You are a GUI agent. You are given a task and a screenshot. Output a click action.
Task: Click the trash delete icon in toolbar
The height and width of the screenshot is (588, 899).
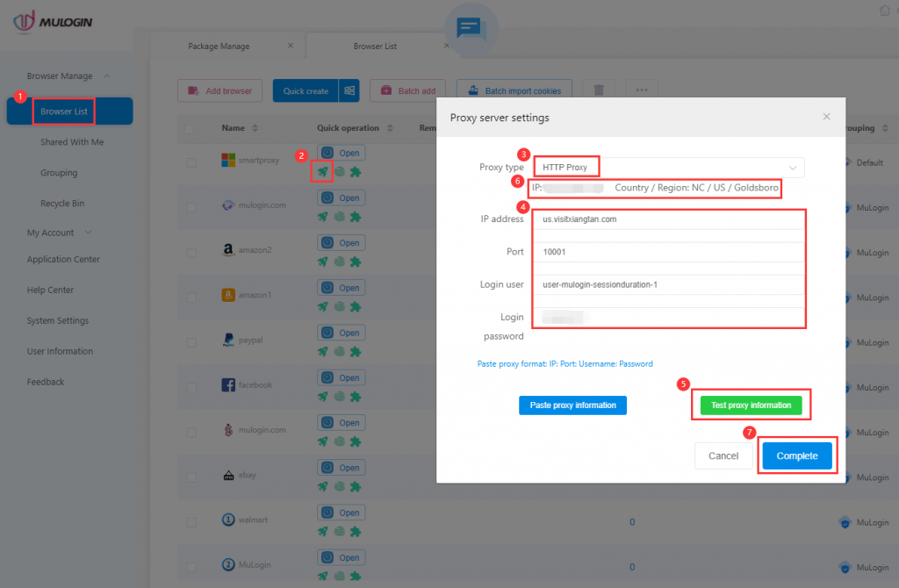pos(598,90)
